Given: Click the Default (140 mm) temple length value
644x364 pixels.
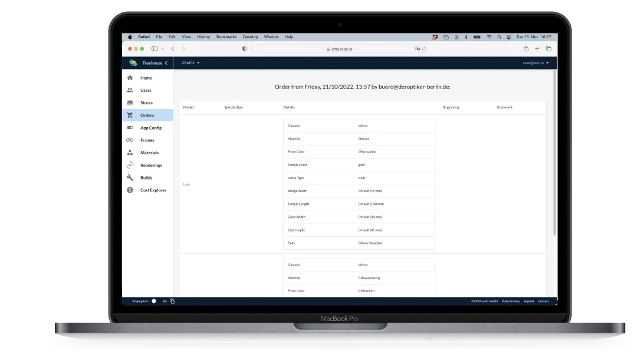Looking at the screenshot, I should click(x=371, y=204).
